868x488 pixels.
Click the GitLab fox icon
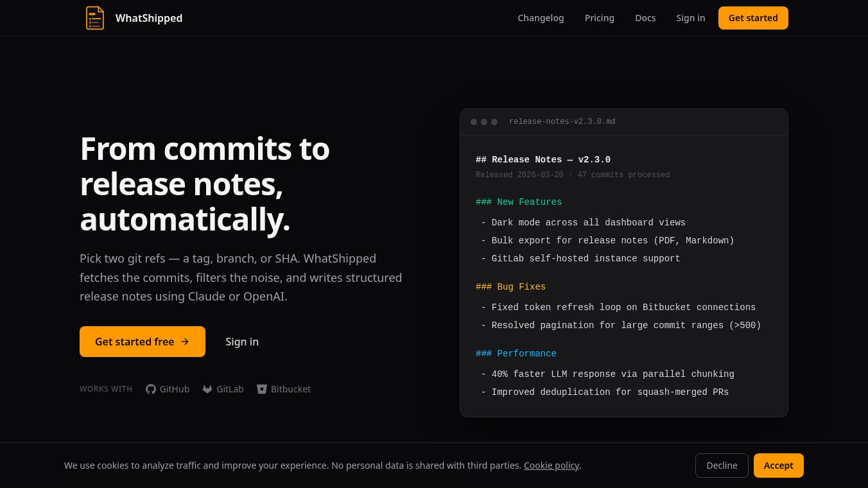[207, 389]
